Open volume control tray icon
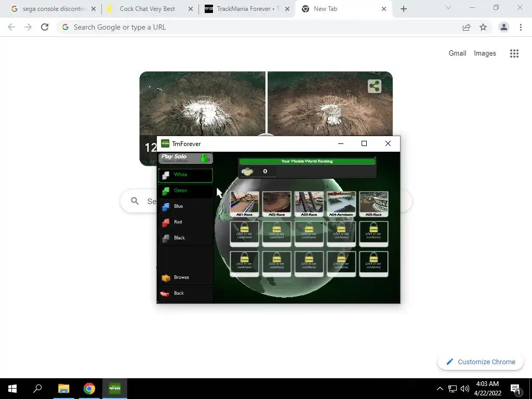 465,389
